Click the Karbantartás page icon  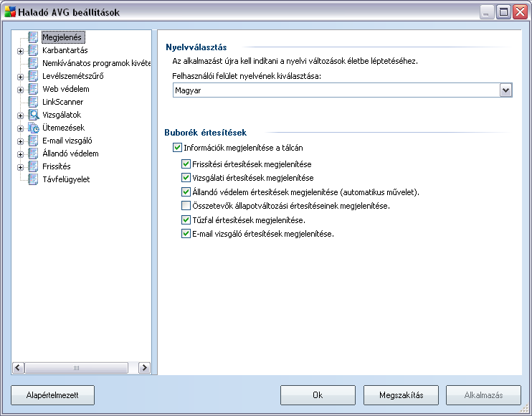pyautogui.click(x=33, y=50)
